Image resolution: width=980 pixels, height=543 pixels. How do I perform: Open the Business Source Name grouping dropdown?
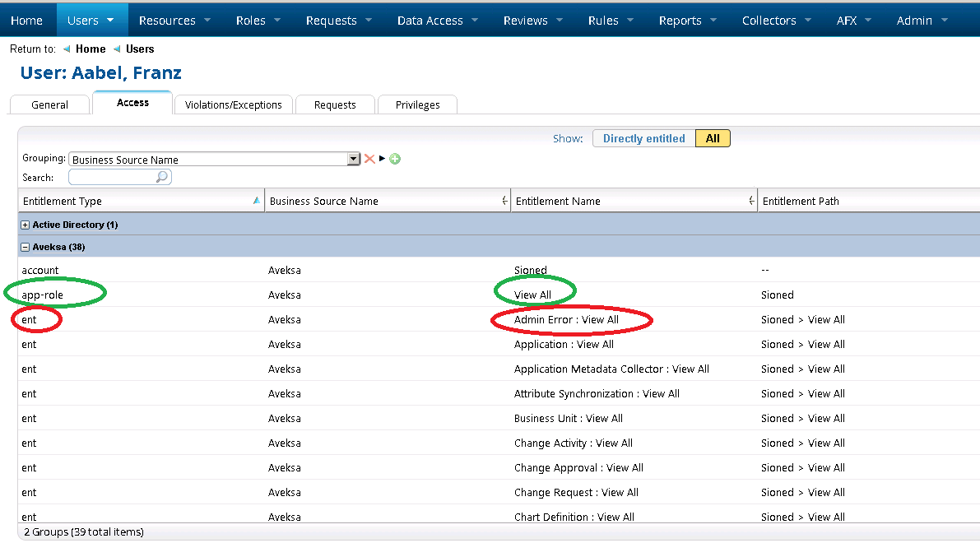point(353,158)
